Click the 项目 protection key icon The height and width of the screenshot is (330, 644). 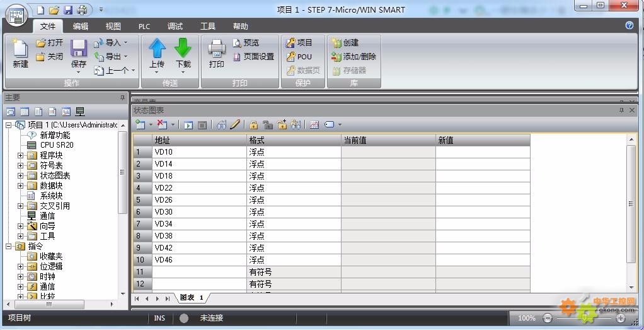point(290,43)
